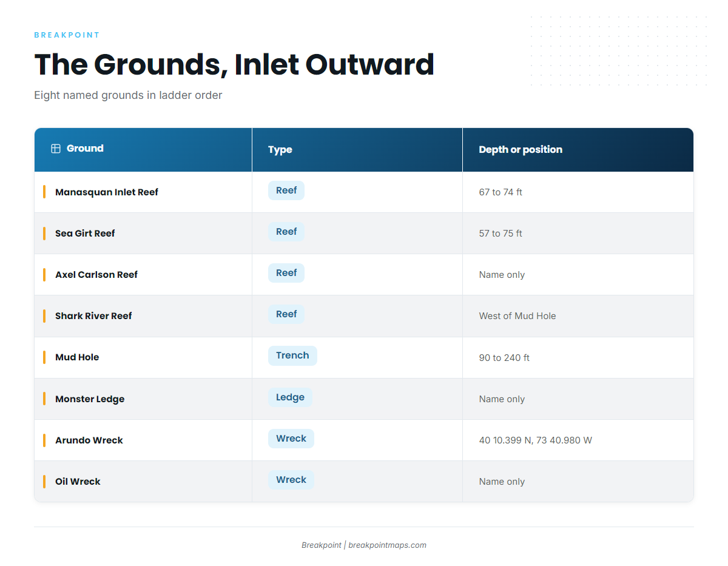
Task: Open the breakpointmaps.com footer link
Action: tap(387, 545)
